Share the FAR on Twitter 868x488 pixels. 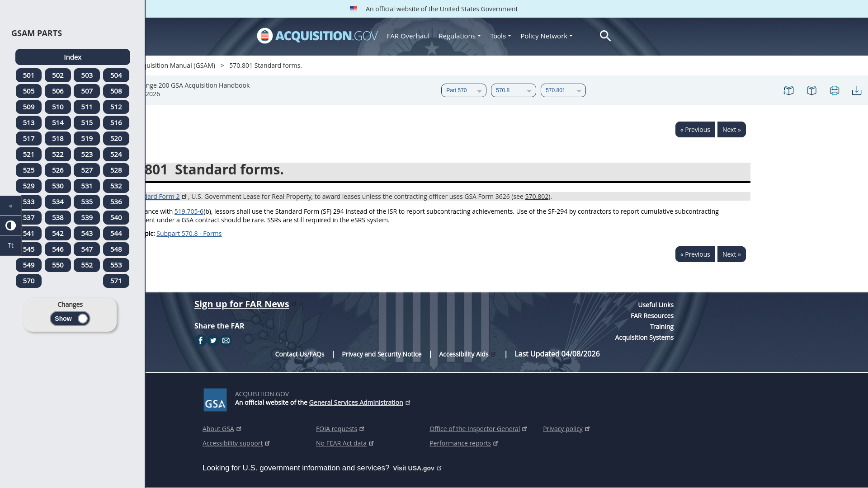pos(213,340)
